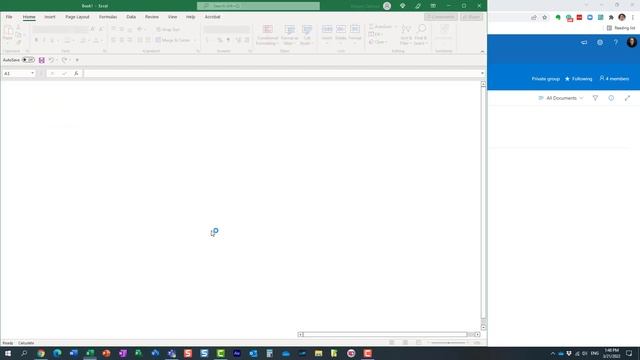Click the vertical scrollbar down arrow in Excel
Screen dimensions: 640x360
(483, 327)
